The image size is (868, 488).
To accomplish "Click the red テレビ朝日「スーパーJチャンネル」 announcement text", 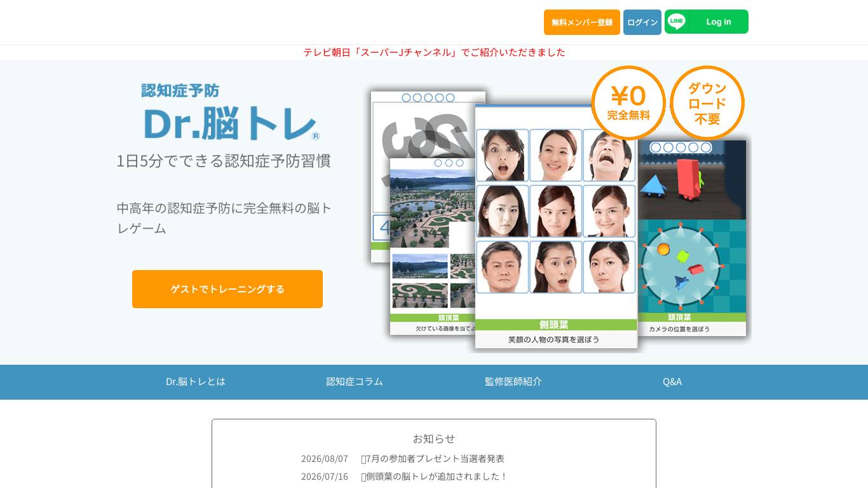I will [x=434, y=52].
